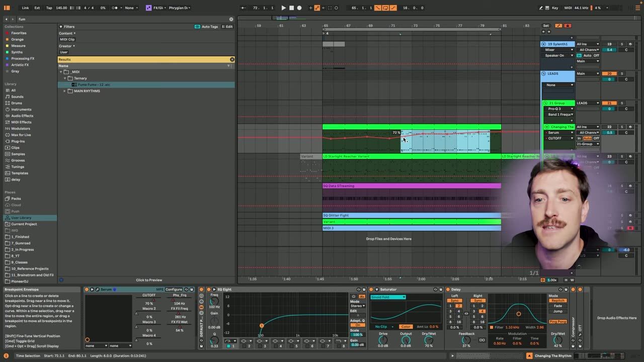This screenshot has height=362, width=644.
Task: Open Key map mode
Action: click(x=555, y=8)
